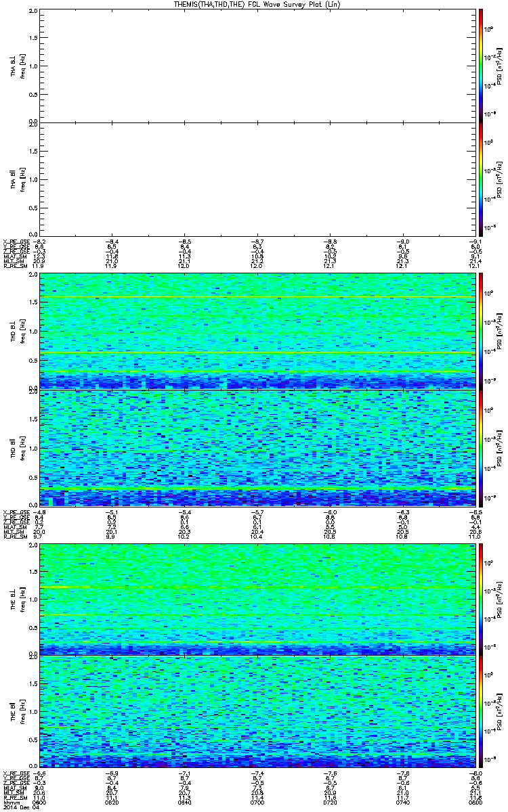Click the yellow 1.2 Hz line in THE B⊥

tap(258, 587)
